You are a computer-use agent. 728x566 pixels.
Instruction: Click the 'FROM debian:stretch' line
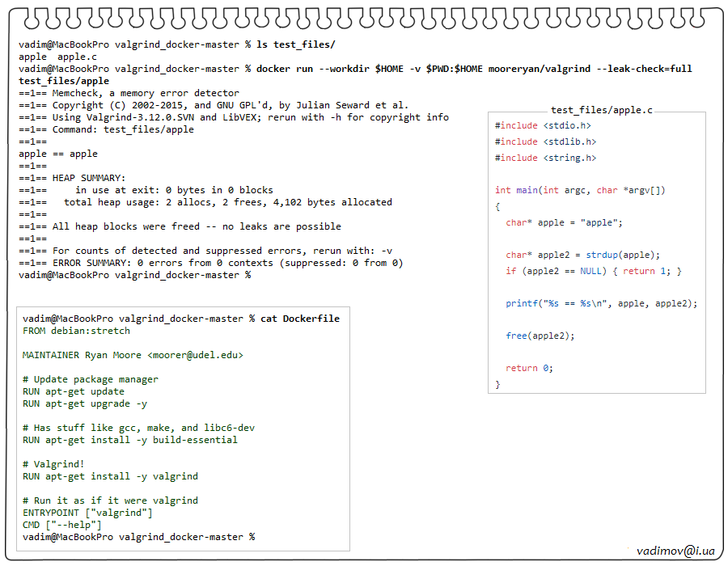pyautogui.click(x=76, y=331)
